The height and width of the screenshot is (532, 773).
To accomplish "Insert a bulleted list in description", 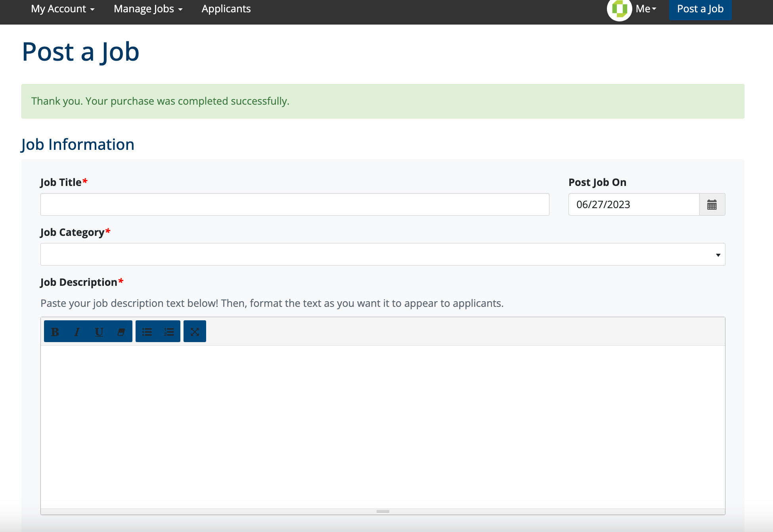I will click(147, 331).
